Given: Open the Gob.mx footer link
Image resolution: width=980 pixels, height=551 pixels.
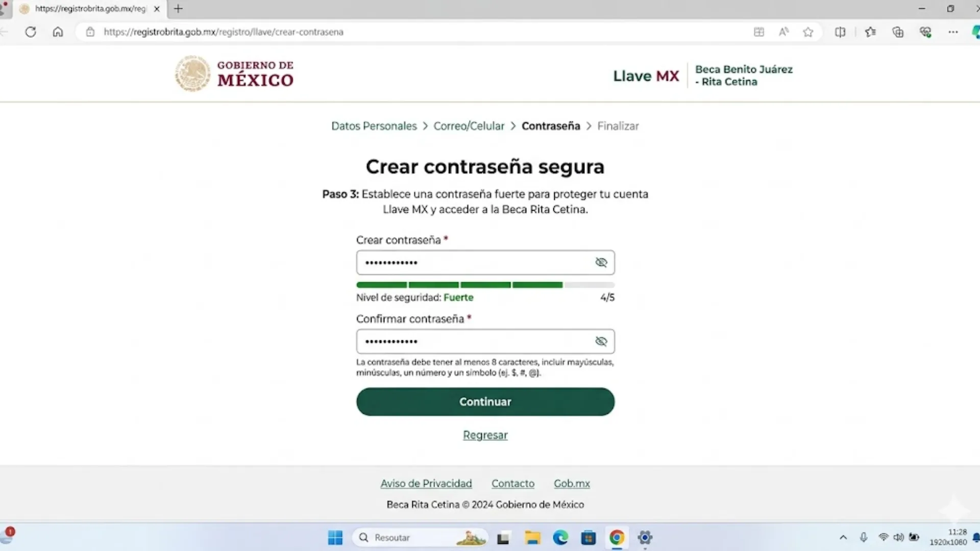Looking at the screenshot, I should (x=572, y=484).
